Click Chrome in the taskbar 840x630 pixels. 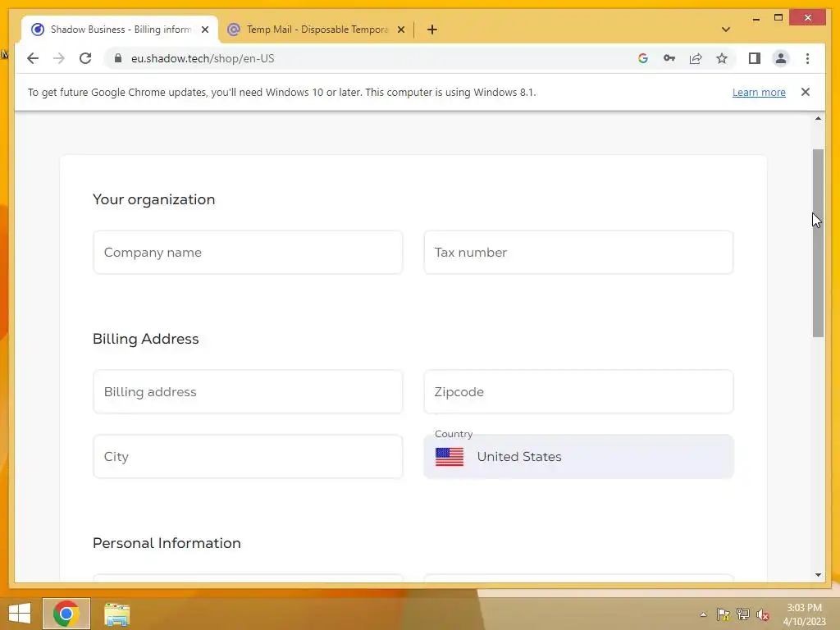tap(66, 614)
